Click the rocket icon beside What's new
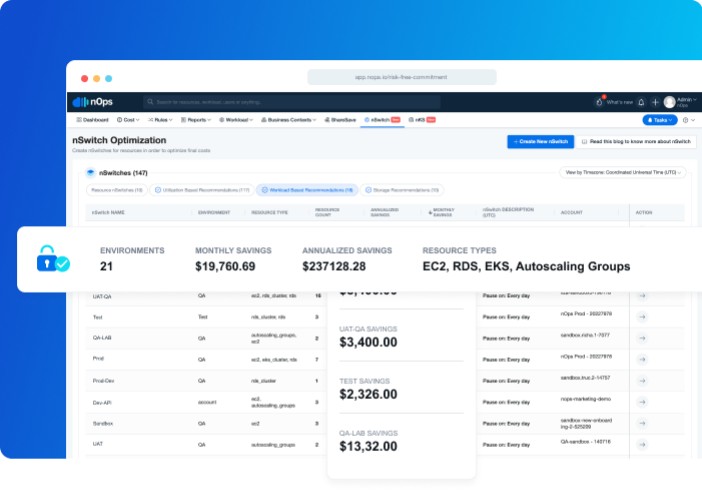The height and width of the screenshot is (500, 702). 599,102
